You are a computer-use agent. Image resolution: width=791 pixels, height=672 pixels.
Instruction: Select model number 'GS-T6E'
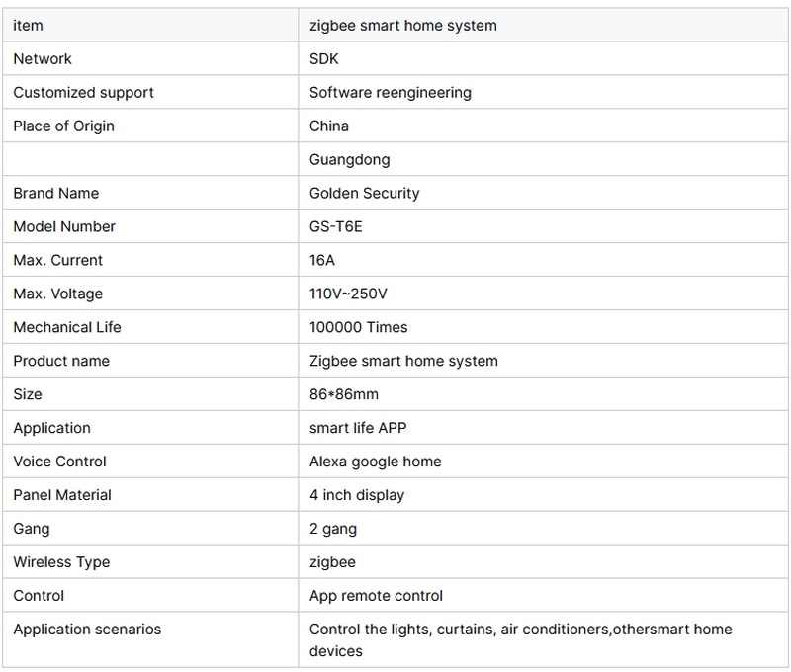point(336,226)
